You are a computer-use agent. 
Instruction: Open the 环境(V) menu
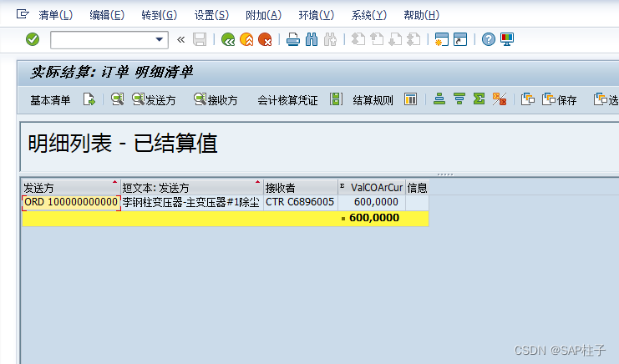pos(317,15)
